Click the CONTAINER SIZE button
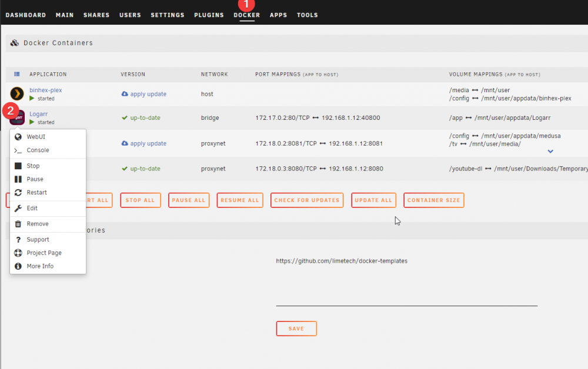This screenshot has width=588, height=369. (434, 200)
